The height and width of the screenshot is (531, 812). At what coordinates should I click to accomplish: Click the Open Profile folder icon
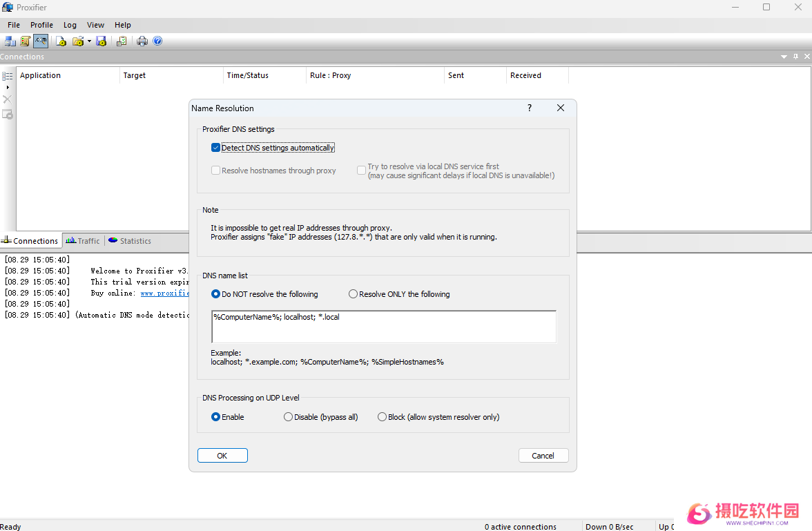[78, 41]
